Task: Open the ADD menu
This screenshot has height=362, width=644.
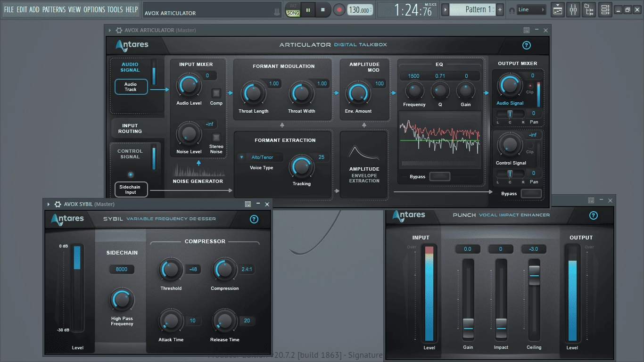Action: pyautogui.click(x=34, y=9)
